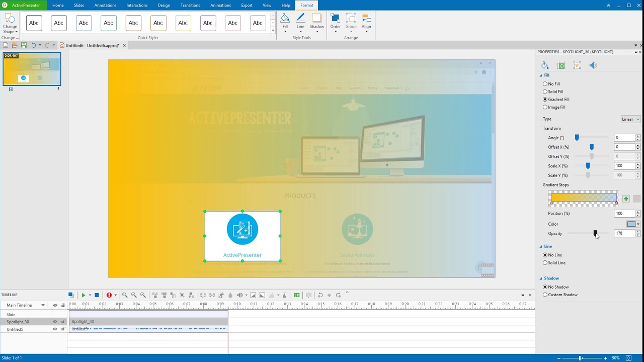Adjust the Opacity slider handle
Image resolution: width=644 pixels, height=362 pixels.
click(x=595, y=233)
